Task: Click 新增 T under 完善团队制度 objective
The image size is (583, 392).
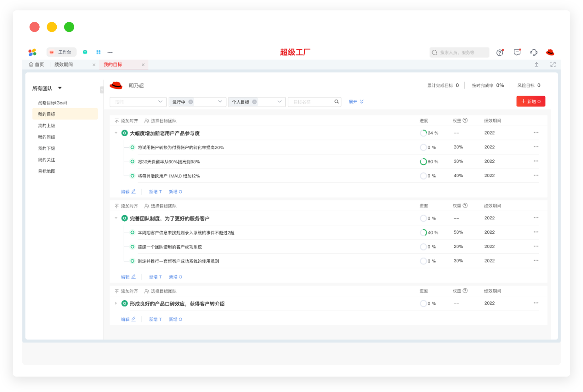Action: (x=155, y=277)
